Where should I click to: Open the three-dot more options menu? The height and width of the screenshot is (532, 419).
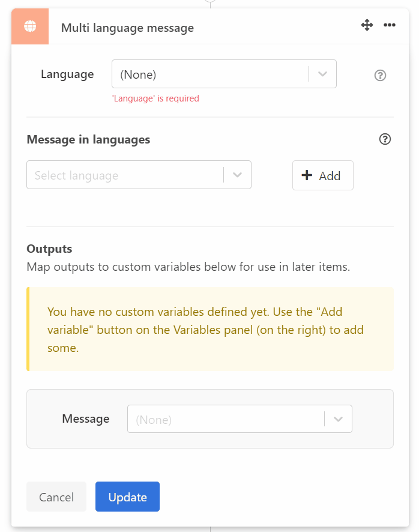tap(390, 25)
